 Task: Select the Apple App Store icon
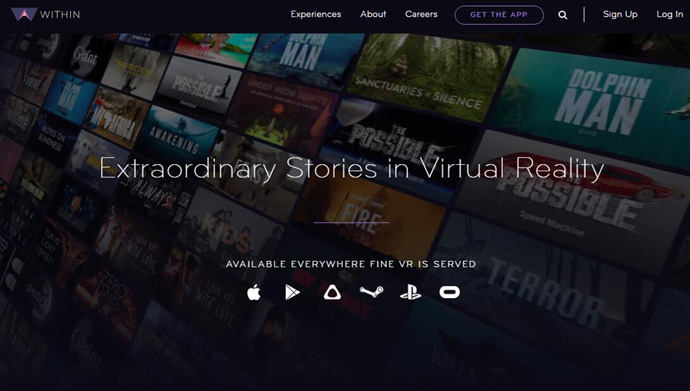tap(254, 292)
